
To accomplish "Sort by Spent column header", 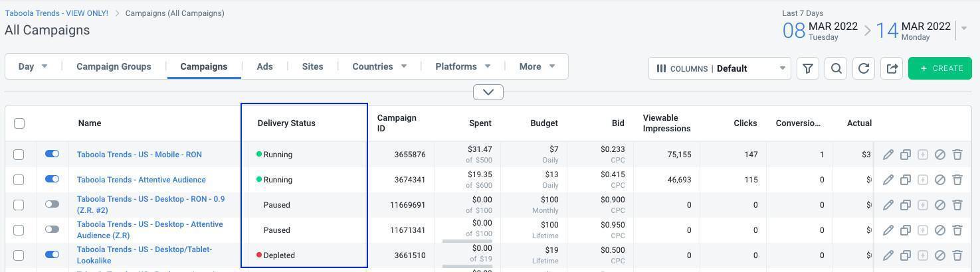I will click(x=480, y=123).
